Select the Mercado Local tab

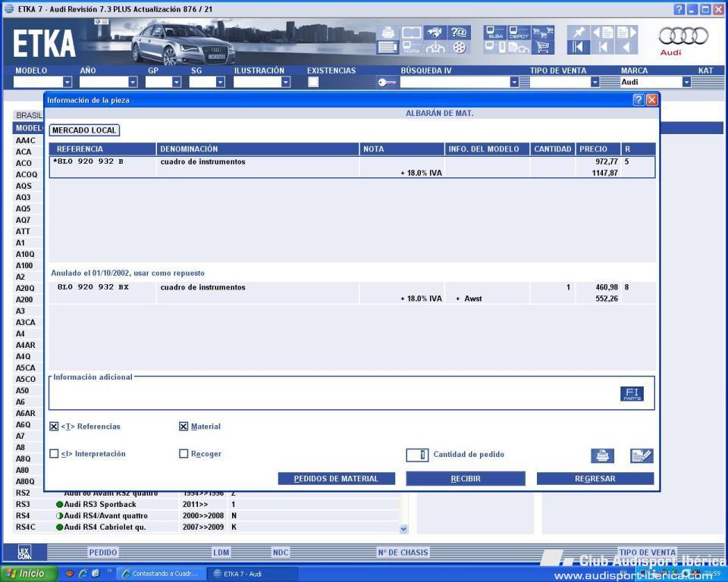[84, 130]
